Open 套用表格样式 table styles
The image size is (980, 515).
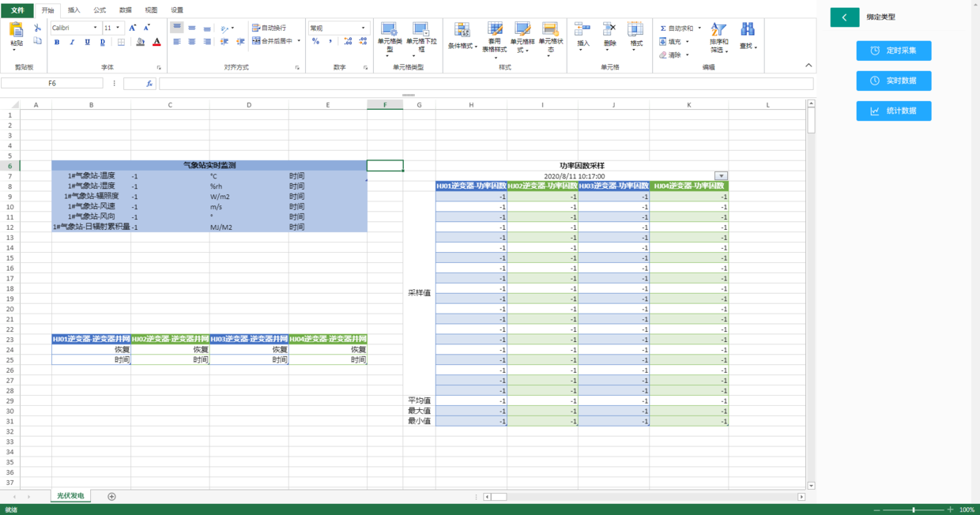coord(495,39)
